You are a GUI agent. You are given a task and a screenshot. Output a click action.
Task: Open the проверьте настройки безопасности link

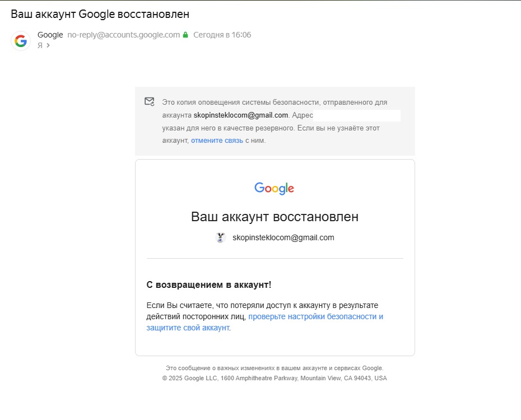click(x=315, y=316)
